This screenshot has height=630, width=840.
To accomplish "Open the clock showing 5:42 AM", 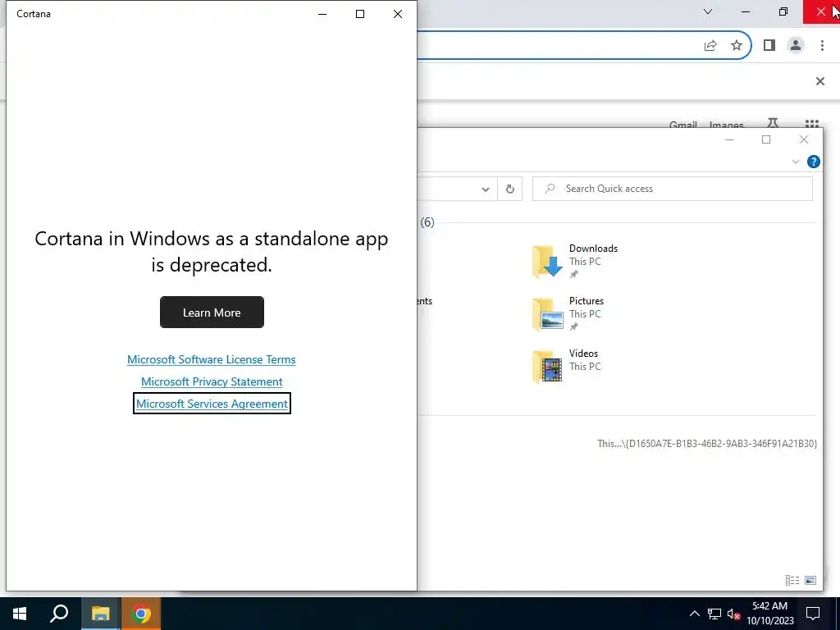I will click(769, 614).
